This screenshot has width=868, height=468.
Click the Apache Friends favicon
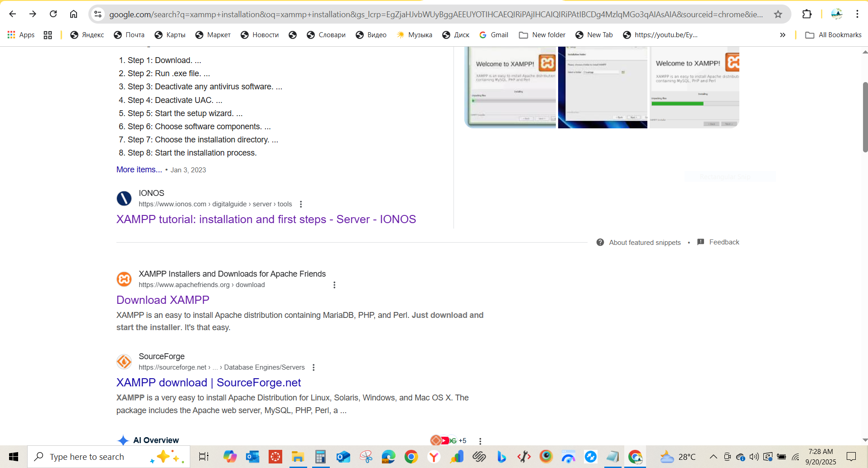[124, 279]
